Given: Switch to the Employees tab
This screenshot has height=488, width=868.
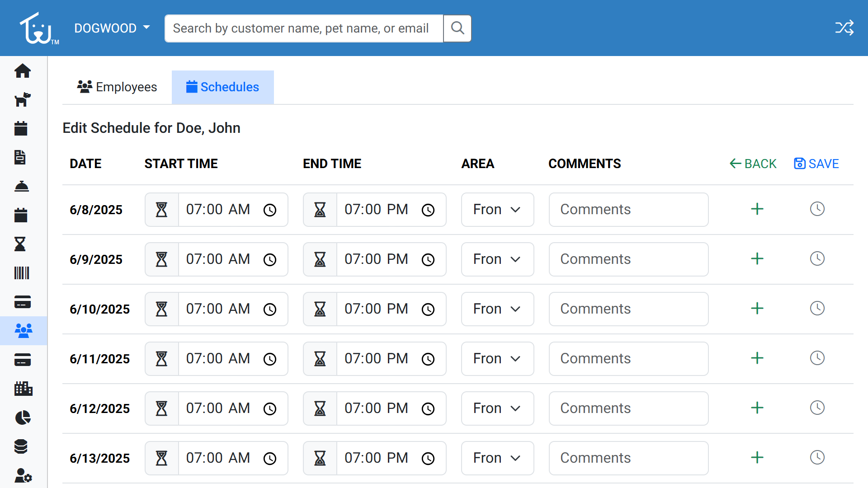Looking at the screenshot, I should (x=117, y=87).
